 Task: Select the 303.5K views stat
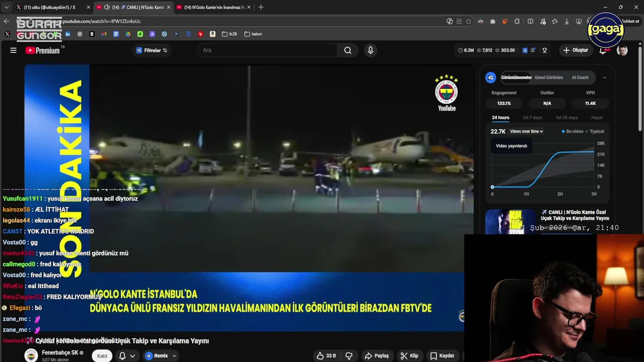505,50
